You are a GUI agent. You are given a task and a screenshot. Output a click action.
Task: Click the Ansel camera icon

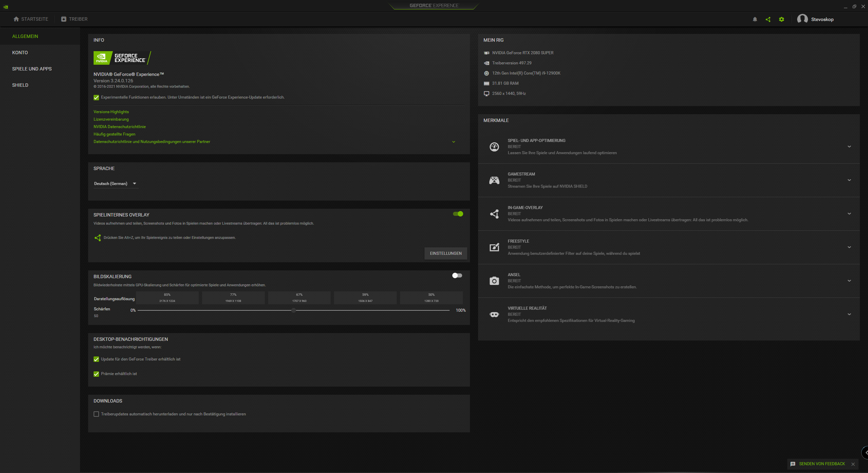tap(494, 281)
